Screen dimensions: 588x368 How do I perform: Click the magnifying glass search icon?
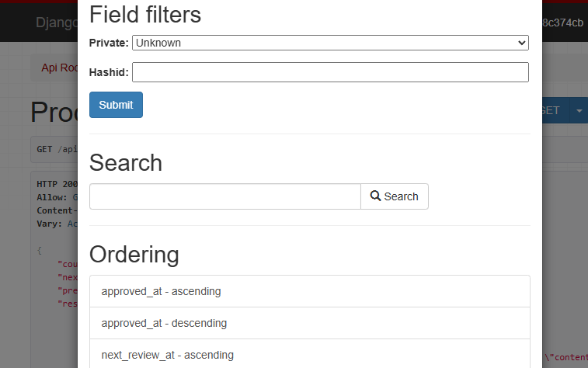pyautogui.click(x=375, y=196)
